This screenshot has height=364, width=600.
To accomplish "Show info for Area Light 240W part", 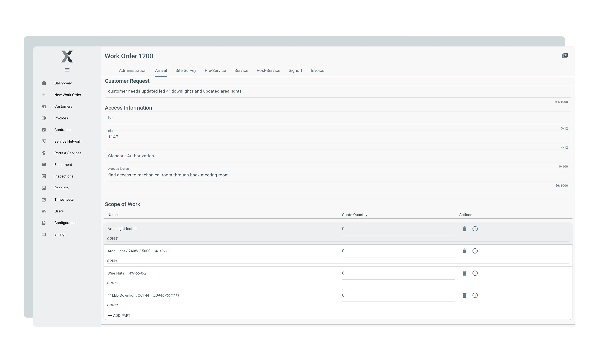I will pyautogui.click(x=475, y=251).
